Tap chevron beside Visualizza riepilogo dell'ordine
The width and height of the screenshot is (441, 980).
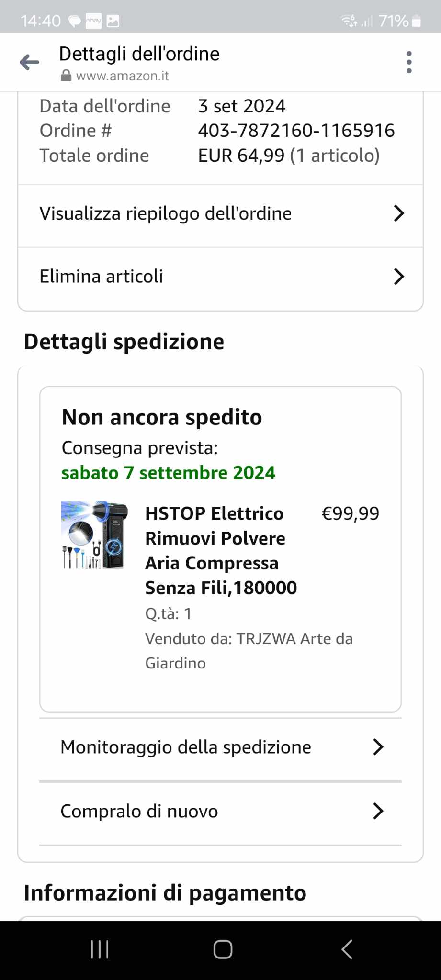[399, 213]
